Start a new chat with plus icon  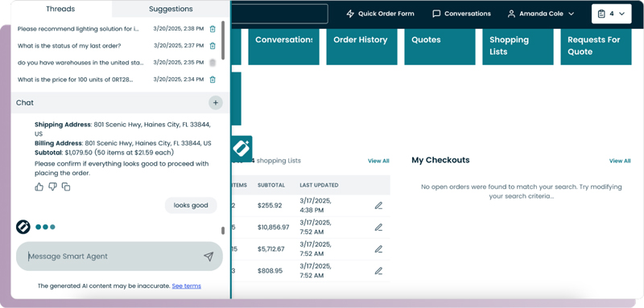point(216,102)
